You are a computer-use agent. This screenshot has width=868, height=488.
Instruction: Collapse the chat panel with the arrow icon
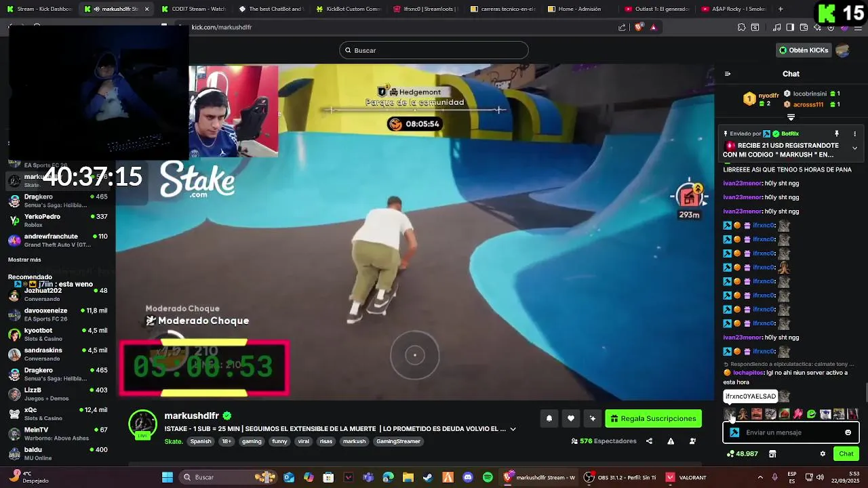[728, 74]
